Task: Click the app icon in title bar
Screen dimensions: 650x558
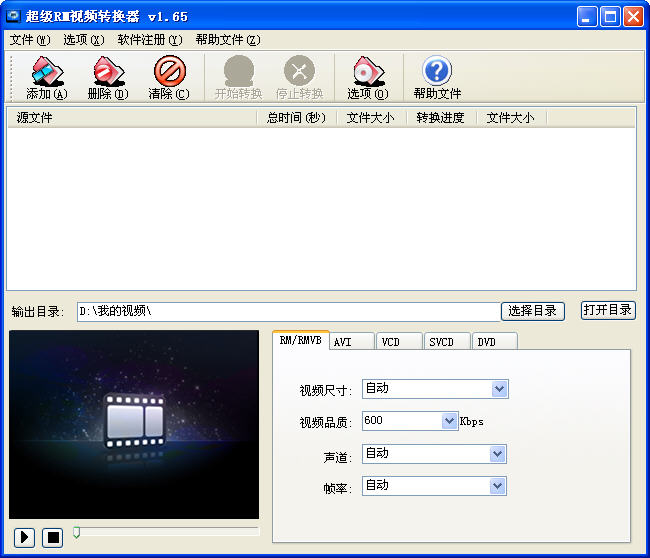Action: click(x=13, y=16)
